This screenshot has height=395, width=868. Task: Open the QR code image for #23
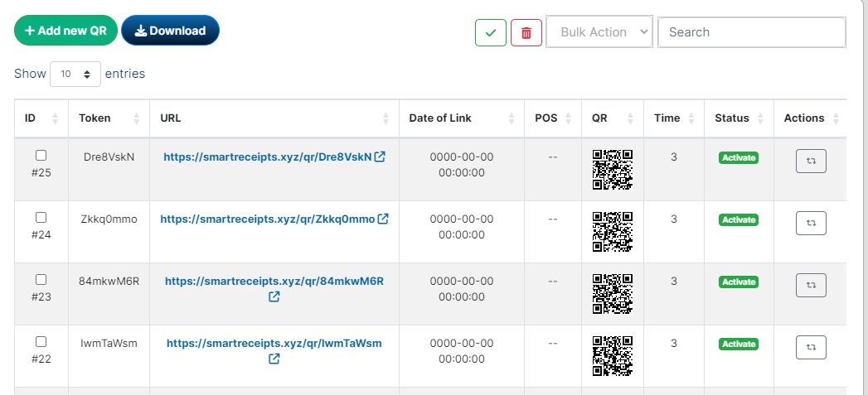click(613, 294)
